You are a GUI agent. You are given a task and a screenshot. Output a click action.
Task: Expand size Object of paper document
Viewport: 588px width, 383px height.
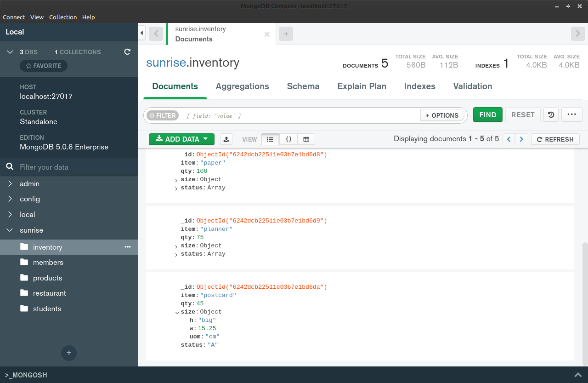[x=176, y=180]
